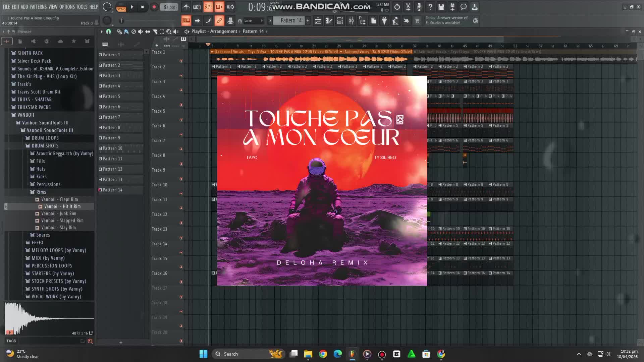Select the Draw pencil tool in playlist
This screenshot has width=644, height=362.
(x=119, y=32)
